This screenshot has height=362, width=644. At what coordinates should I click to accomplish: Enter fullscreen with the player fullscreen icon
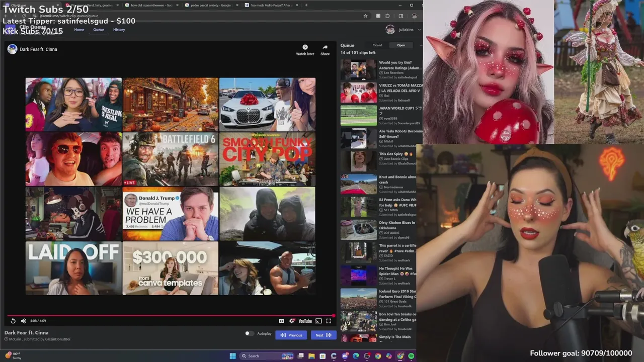click(x=329, y=321)
